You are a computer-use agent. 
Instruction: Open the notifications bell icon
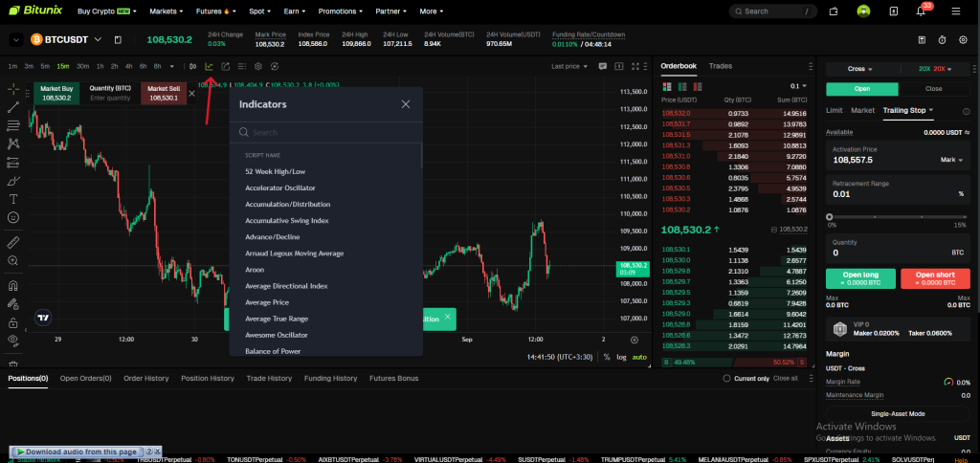point(923,11)
